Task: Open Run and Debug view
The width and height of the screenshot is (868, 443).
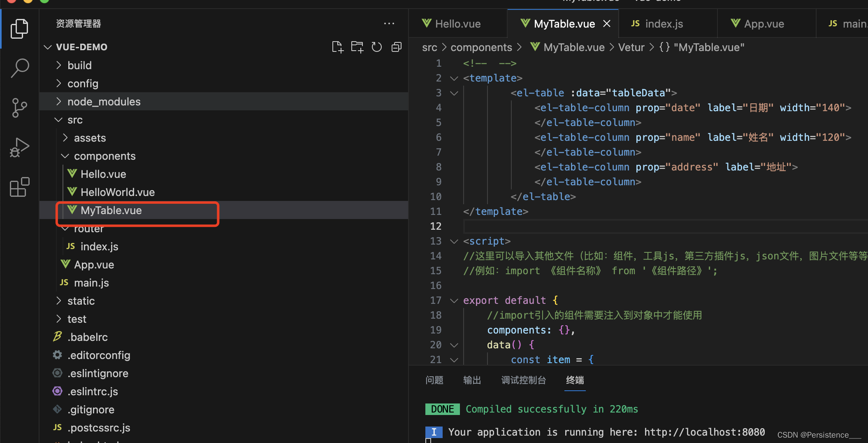Action: click(x=19, y=147)
